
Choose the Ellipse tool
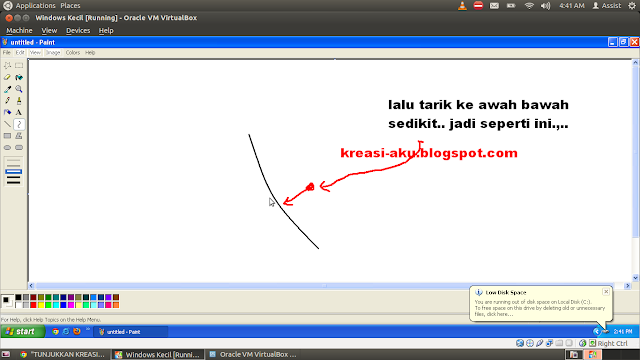point(7,147)
